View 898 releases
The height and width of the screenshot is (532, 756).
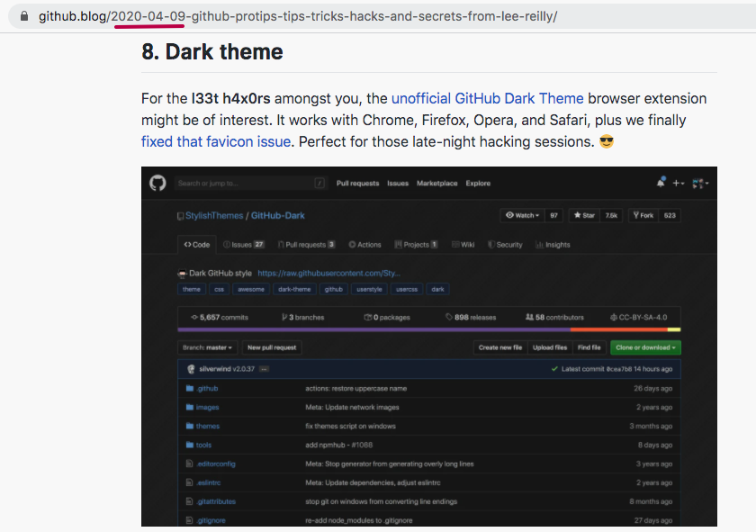pyautogui.click(x=471, y=318)
